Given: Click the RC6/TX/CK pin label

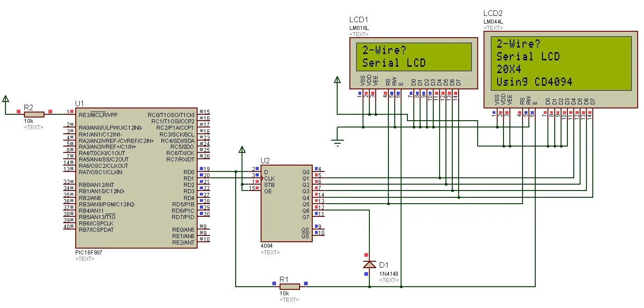Looking at the screenshot, I should 180,153.
